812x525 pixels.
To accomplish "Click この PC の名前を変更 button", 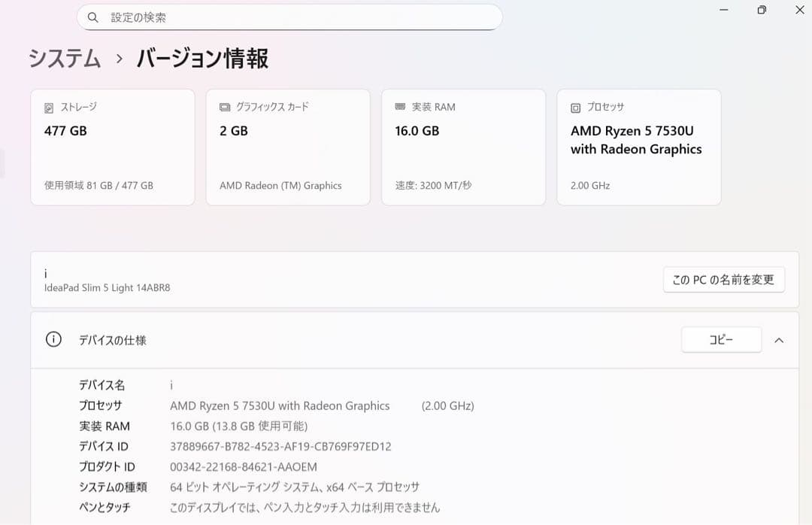I will point(723,278).
